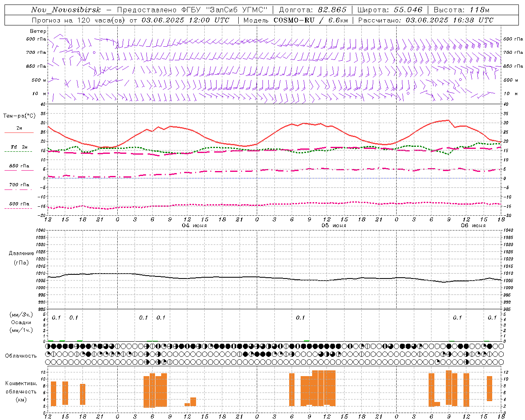Click the 0.1 precipitation value on 05 июня
This screenshot has height=420, width=525.
301,317
